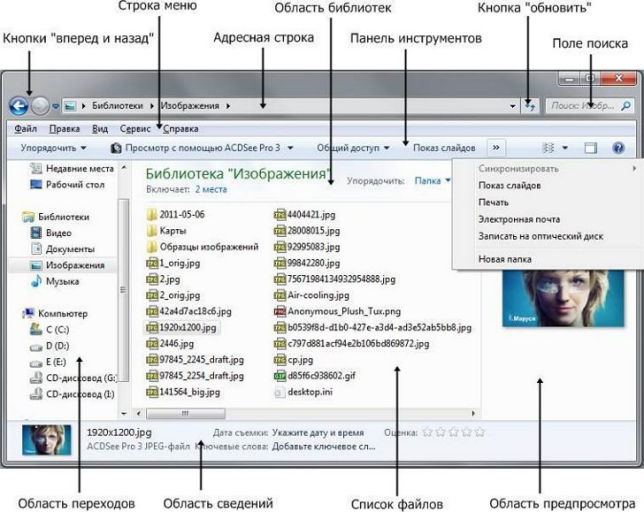
Task: Click the horizontal scrollbar thumb in file list
Action: (x=186, y=413)
